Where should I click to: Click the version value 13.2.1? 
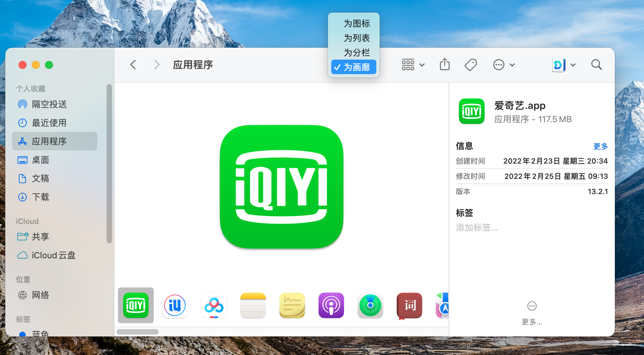tap(598, 191)
